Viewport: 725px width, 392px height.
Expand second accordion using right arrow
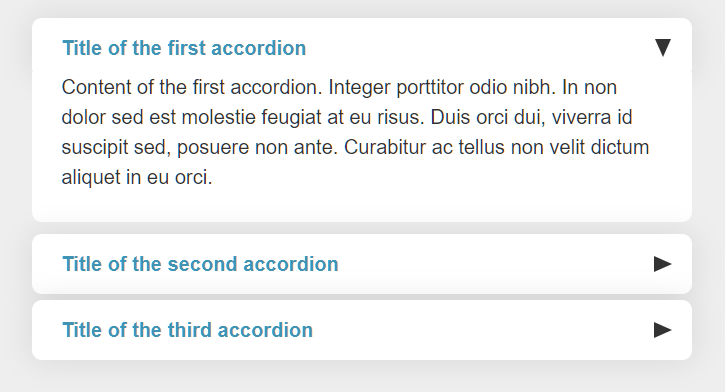[x=663, y=264]
